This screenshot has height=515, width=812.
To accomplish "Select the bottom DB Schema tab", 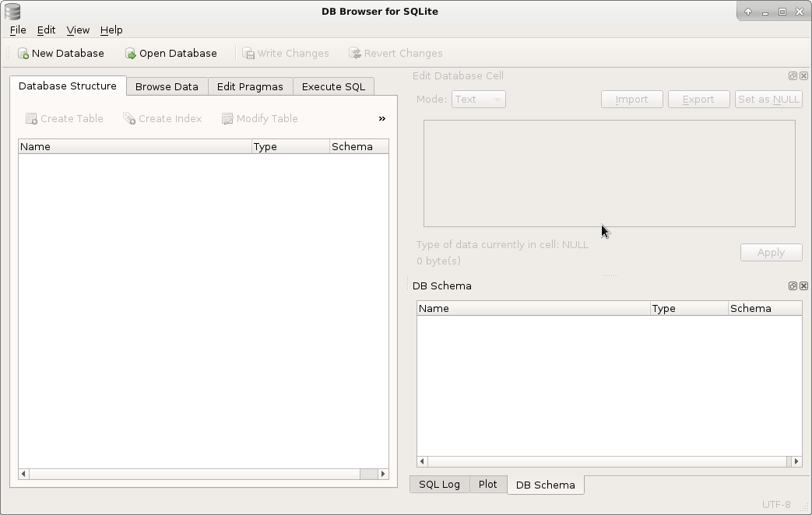I will click(545, 485).
